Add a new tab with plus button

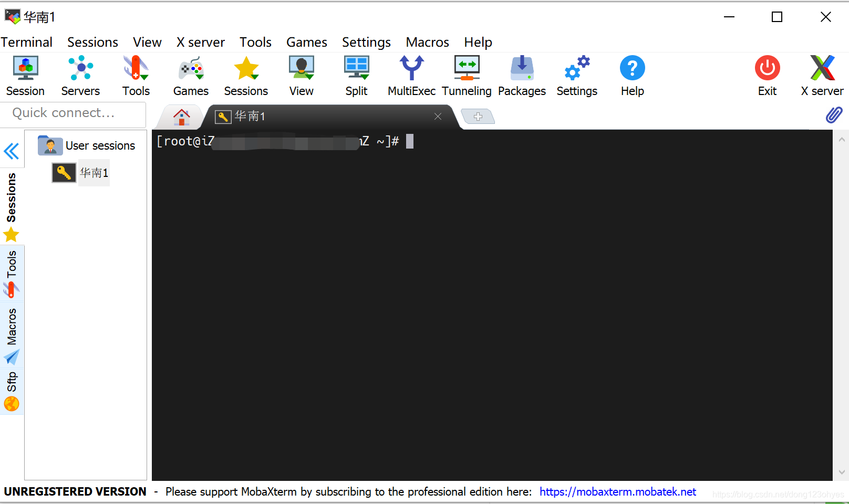pos(478,116)
